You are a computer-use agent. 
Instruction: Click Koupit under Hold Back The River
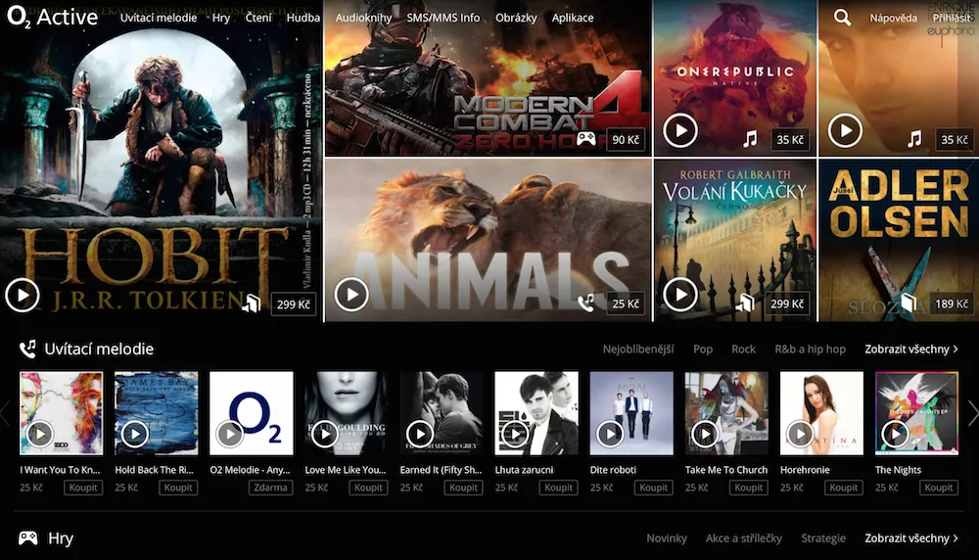tap(178, 488)
